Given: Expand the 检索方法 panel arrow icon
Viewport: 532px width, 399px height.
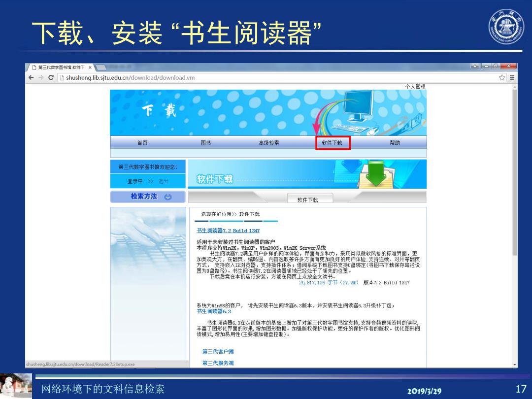Looking at the screenshot, I should pyautogui.click(x=168, y=197).
